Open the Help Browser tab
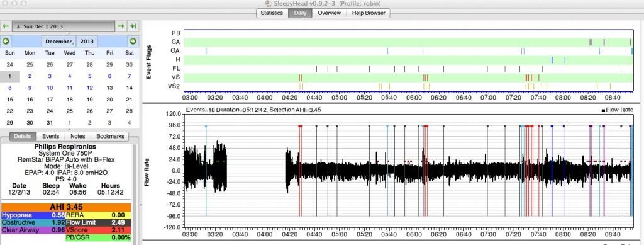Screen dimensions: 644x245 click(x=368, y=13)
